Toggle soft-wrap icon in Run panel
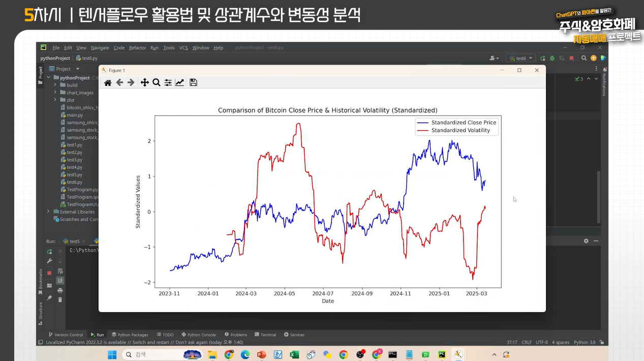The image size is (644, 361). click(60, 271)
